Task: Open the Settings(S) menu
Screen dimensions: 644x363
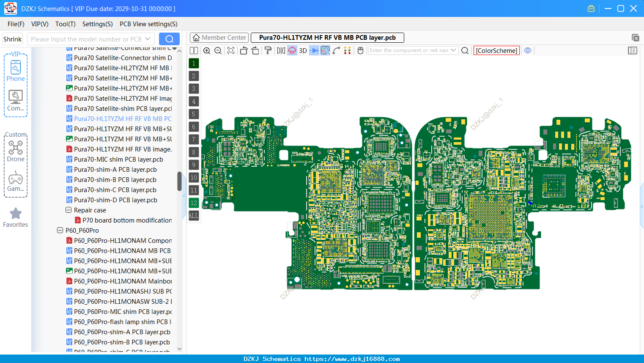Action: pyautogui.click(x=98, y=24)
